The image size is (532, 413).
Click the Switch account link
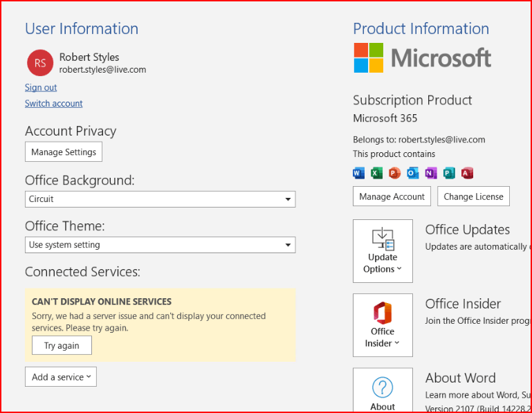pos(53,104)
